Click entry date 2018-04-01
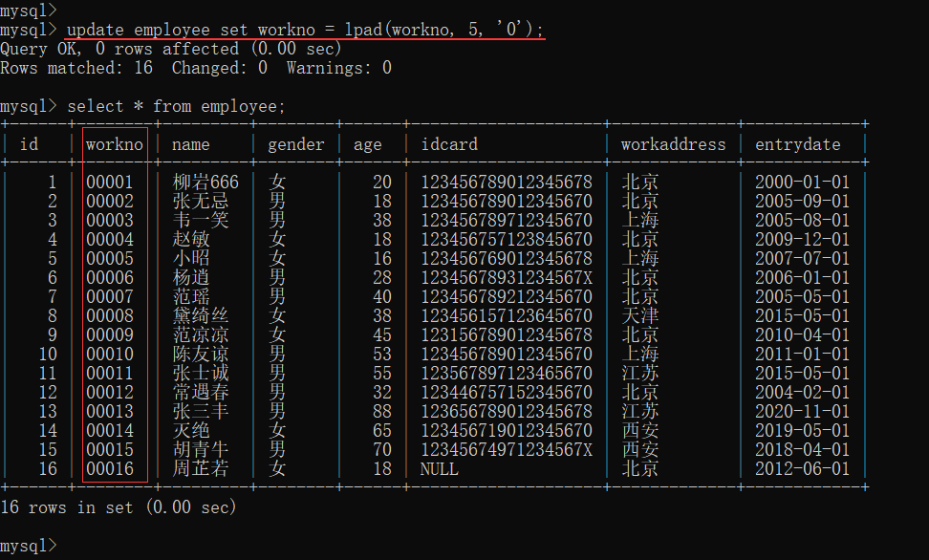 (802, 449)
